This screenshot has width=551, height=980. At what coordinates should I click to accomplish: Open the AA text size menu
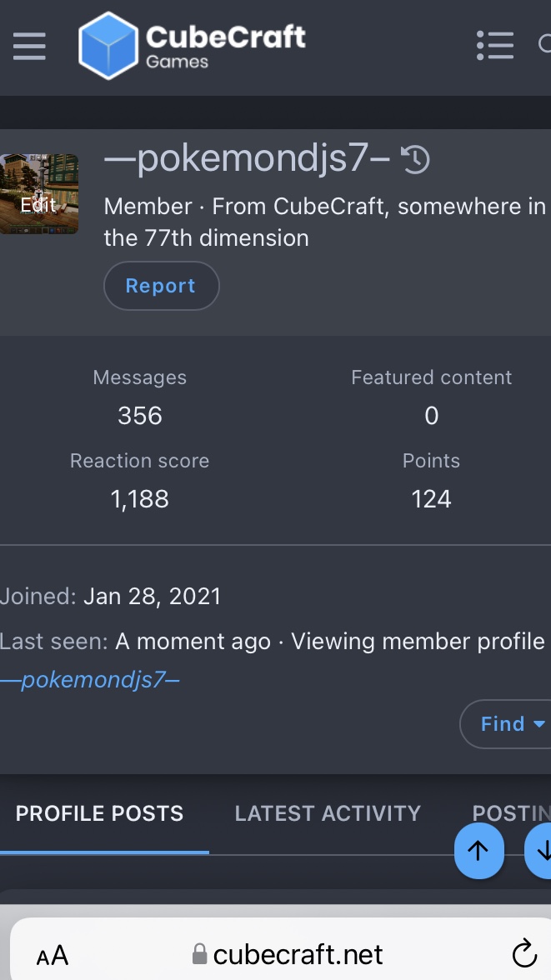pyautogui.click(x=52, y=955)
